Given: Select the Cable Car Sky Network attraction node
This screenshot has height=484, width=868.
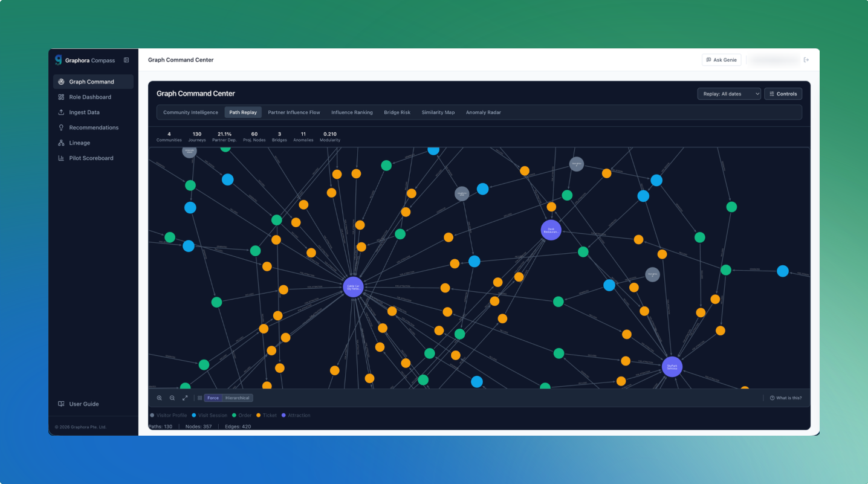Looking at the screenshot, I should coord(353,288).
